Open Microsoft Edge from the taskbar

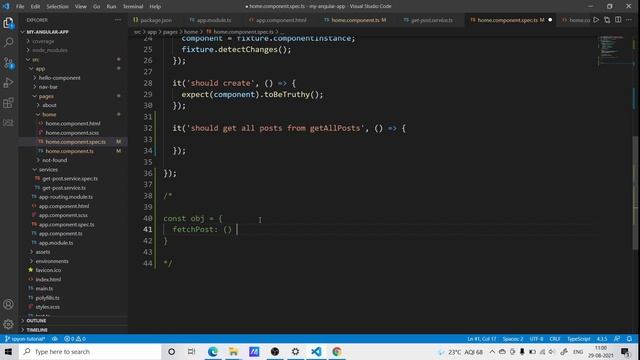click(x=213, y=351)
